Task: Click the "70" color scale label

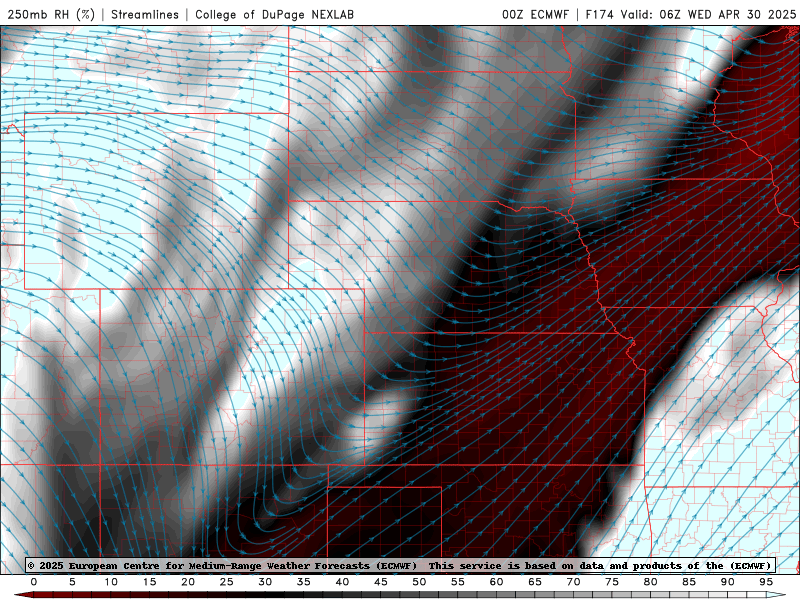Action: click(x=573, y=582)
